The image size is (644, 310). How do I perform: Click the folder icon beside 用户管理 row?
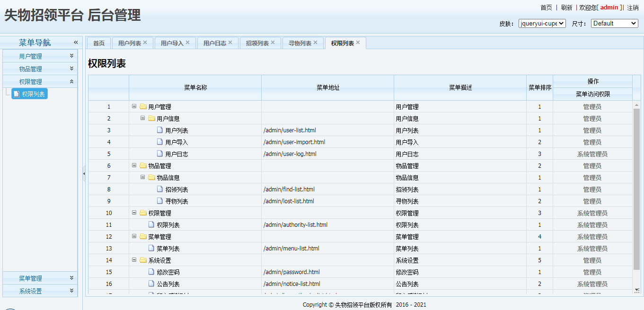click(143, 107)
